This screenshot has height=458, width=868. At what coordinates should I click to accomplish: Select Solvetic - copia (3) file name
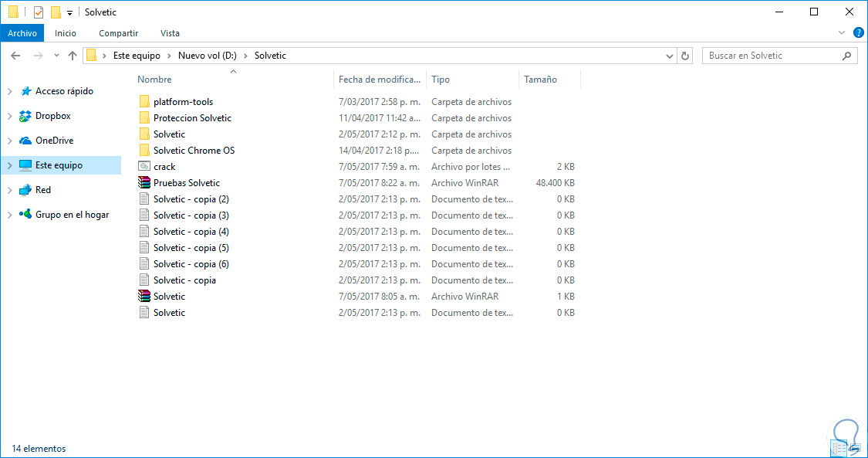pyautogui.click(x=191, y=215)
